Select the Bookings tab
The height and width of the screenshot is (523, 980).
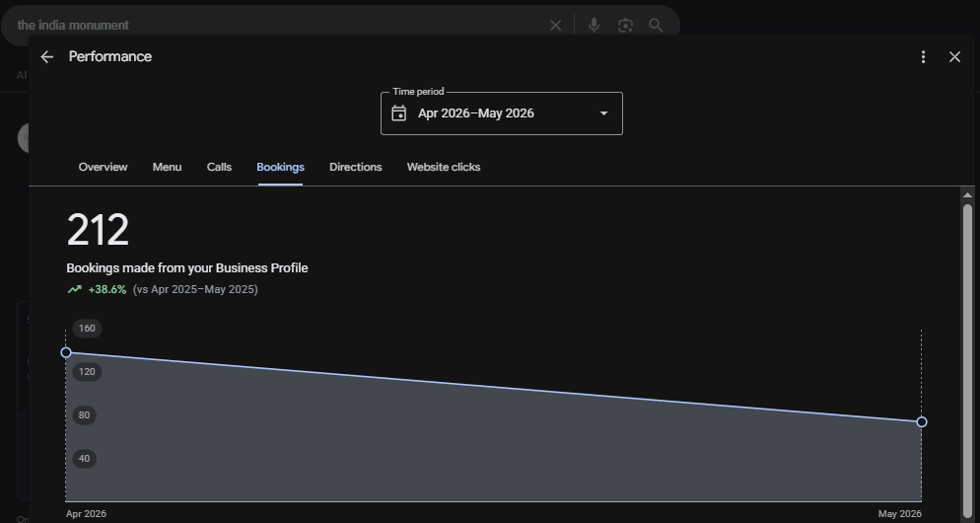281,167
